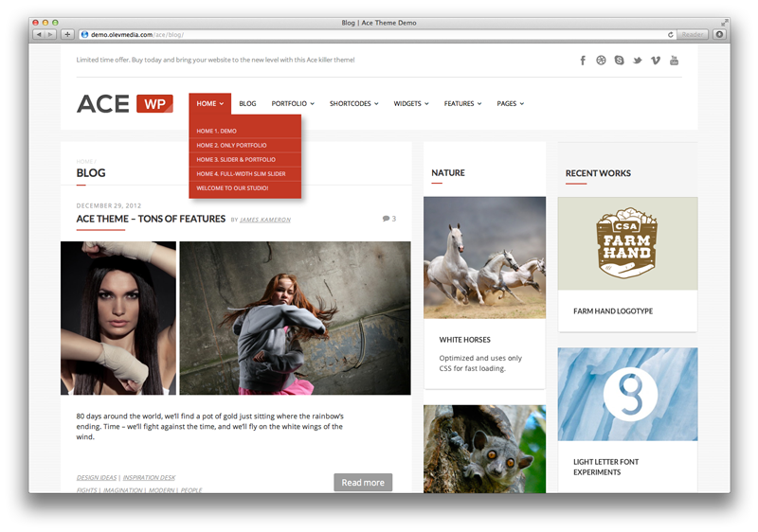
Task: Open the blue ice letter thumbnail
Action: (x=627, y=394)
